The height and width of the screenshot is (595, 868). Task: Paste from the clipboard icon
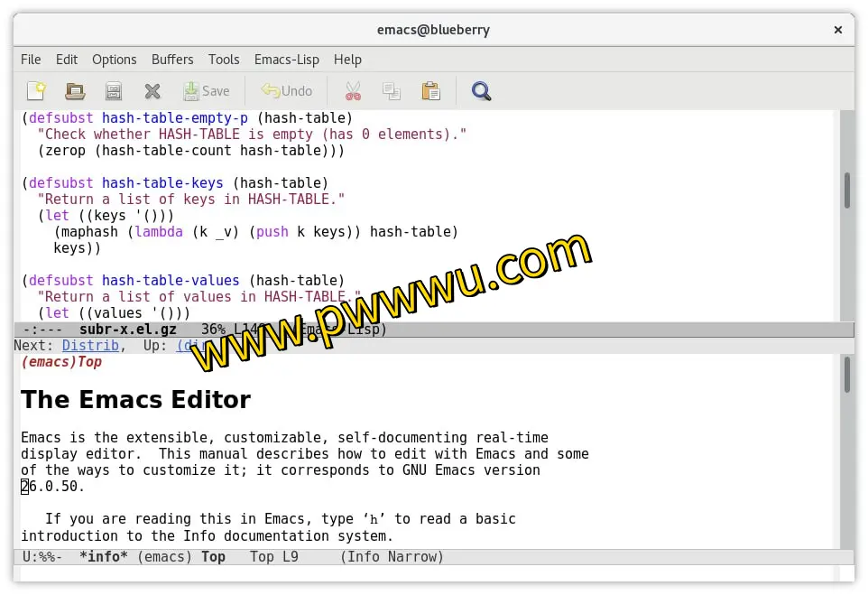[x=430, y=90]
